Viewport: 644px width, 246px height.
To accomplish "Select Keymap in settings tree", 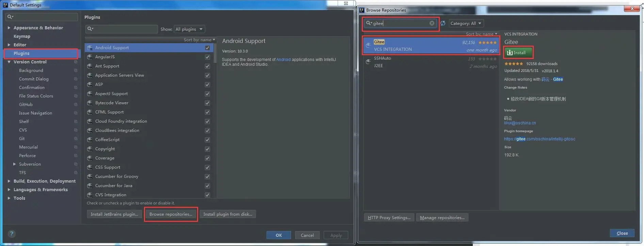I will point(22,36).
